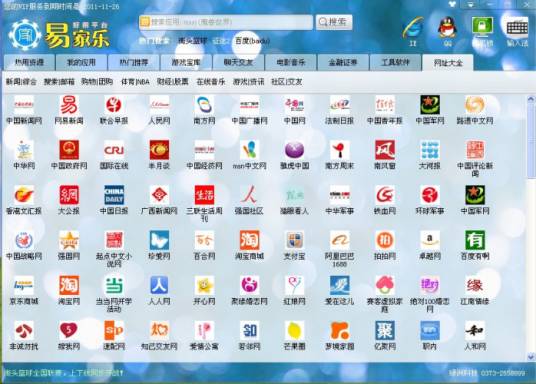Filter by 新闻|综合 category
The image size is (536, 384).
pos(21,82)
